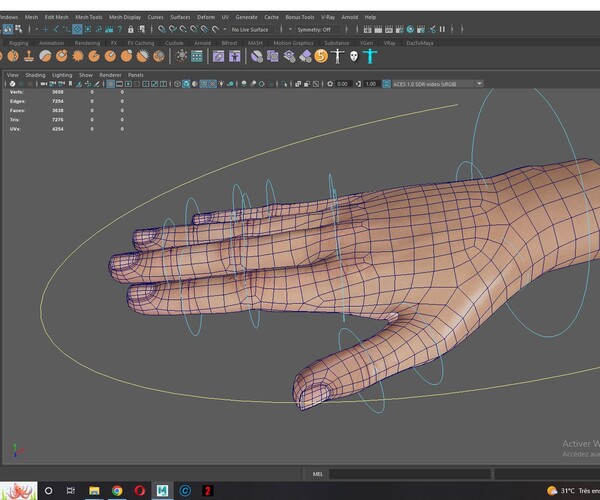
Task: Click the question-mark miscellaneous mask icon
Action: (x=120, y=29)
